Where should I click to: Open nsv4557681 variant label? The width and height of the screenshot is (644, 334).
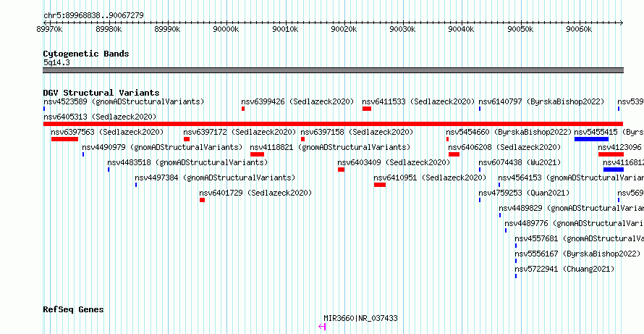(x=579, y=238)
